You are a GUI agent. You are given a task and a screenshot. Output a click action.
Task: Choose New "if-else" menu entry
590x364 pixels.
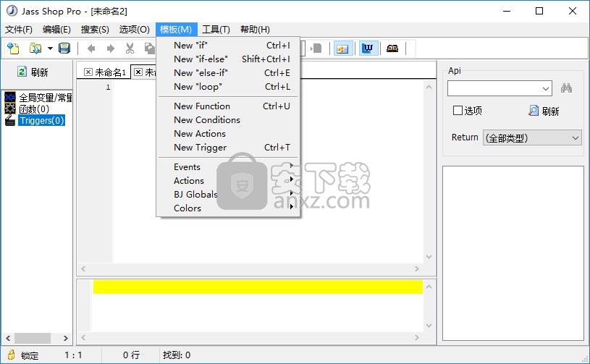pos(228,59)
